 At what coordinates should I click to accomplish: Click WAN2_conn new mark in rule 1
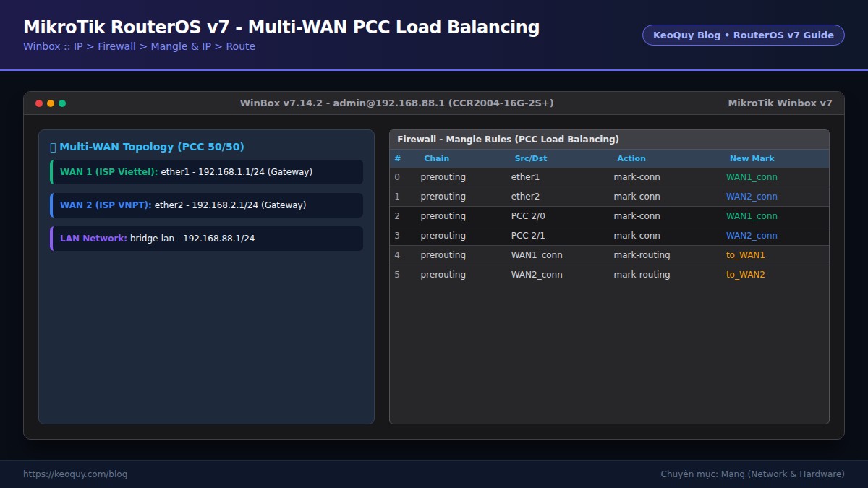point(752,197)
